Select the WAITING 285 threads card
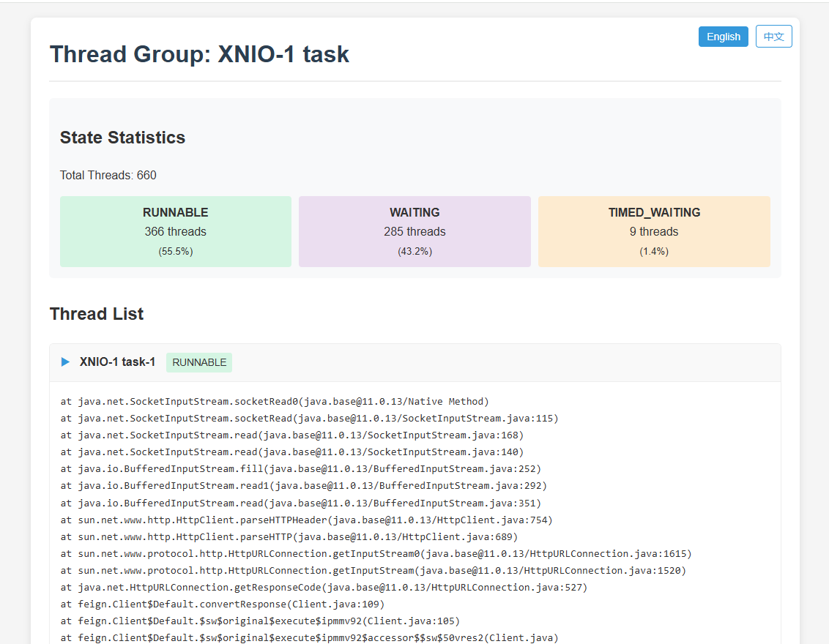Screen dimensions: 829x644 tap(414, 231)
